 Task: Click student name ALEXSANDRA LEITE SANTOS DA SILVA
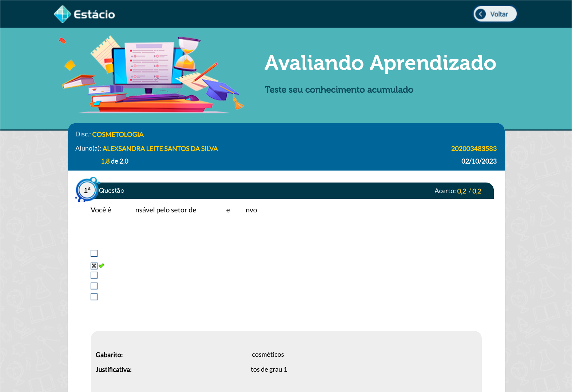[x=160, y=149]
